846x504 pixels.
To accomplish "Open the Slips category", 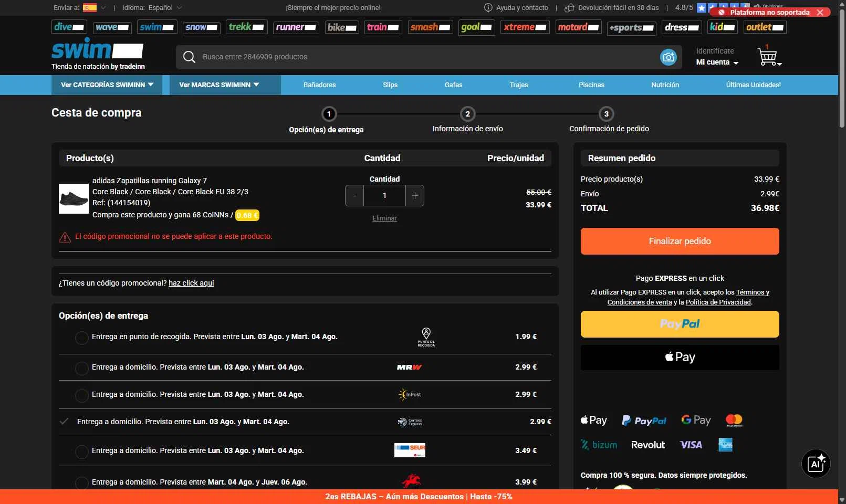I will tap(390, 85).
